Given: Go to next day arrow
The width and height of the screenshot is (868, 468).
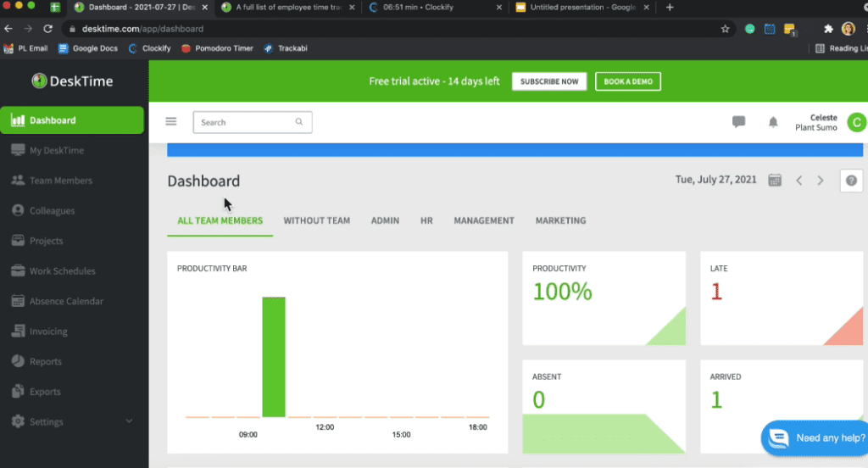Looking at the screenshot, I should point(820,180).
